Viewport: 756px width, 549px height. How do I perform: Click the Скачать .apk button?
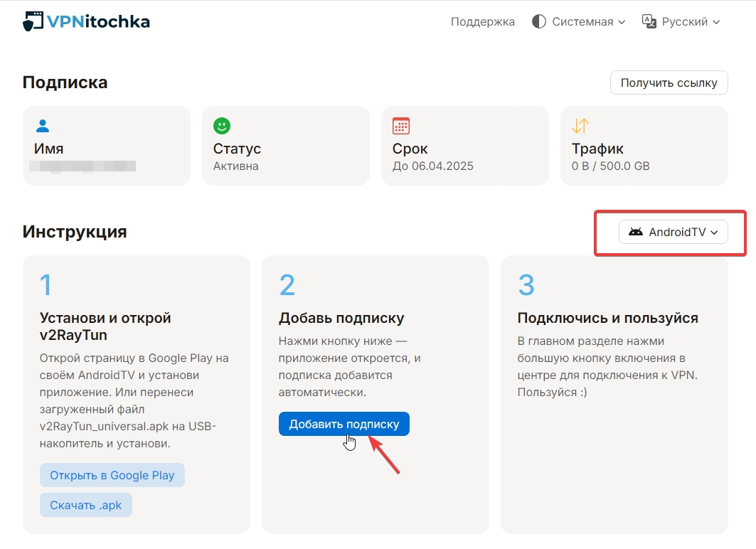click(86, 506)
